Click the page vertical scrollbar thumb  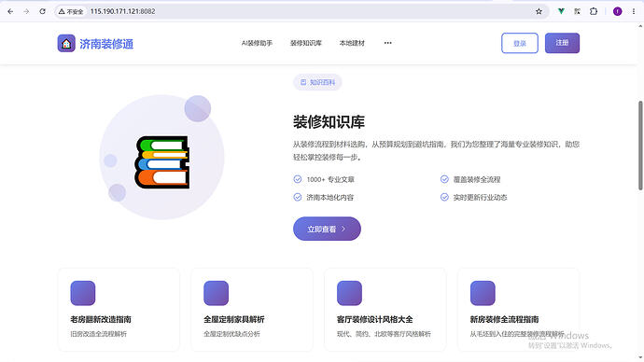tap(640, 145)
